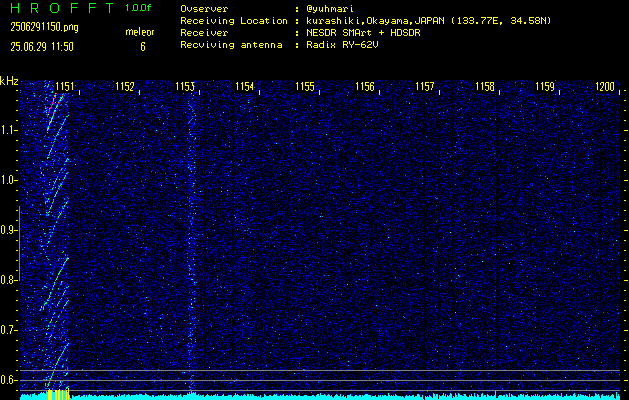The width and height of the screenshot is (629, 400).
Task: Click the red meteor echo streak near 1151
Action: pos(55,104)
